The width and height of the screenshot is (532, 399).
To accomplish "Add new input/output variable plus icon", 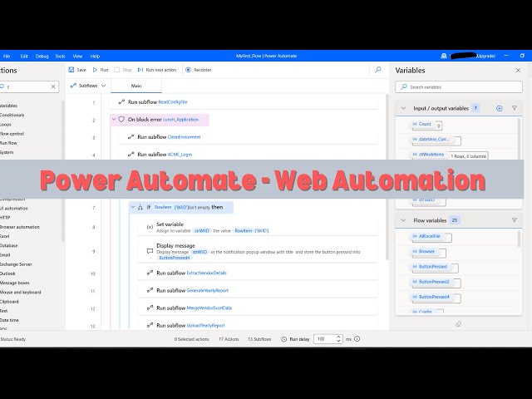I will (499, 108).
